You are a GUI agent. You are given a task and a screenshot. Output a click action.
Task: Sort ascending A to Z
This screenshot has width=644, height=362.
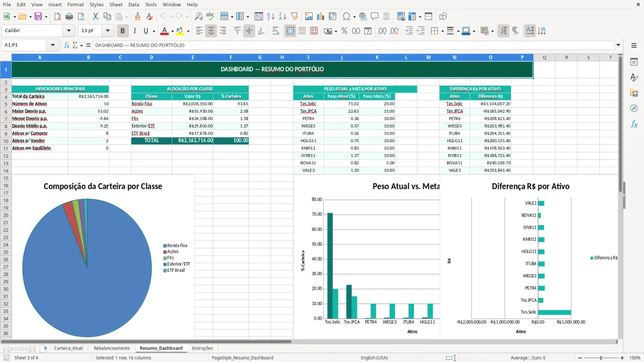[x=270, y=17]
